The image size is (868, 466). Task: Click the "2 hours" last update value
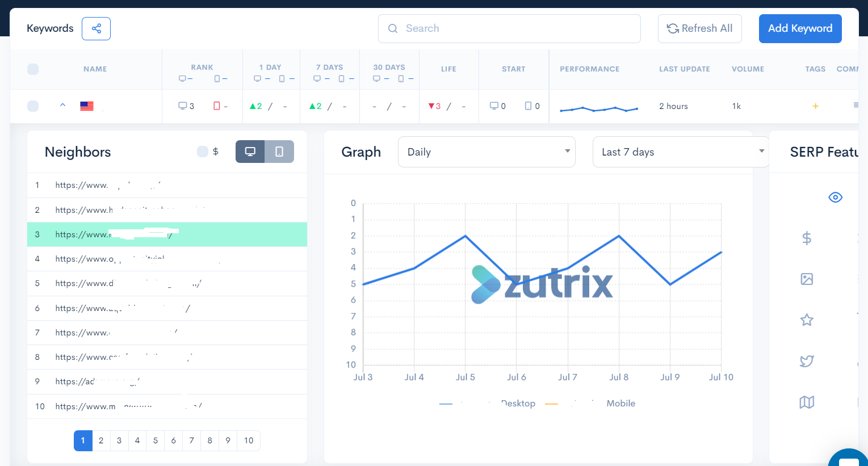pos(674,106)
